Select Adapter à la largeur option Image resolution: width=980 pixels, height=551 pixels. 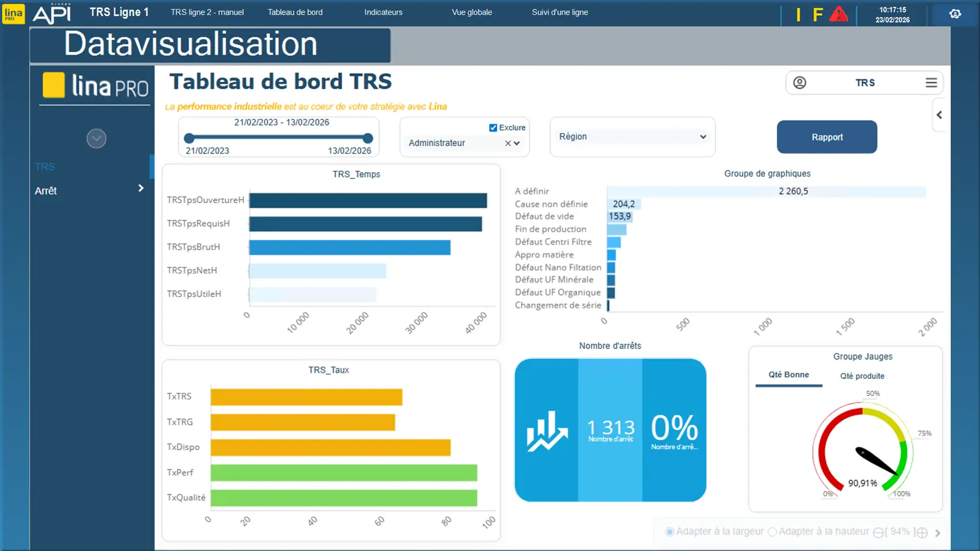click(669, 532)
